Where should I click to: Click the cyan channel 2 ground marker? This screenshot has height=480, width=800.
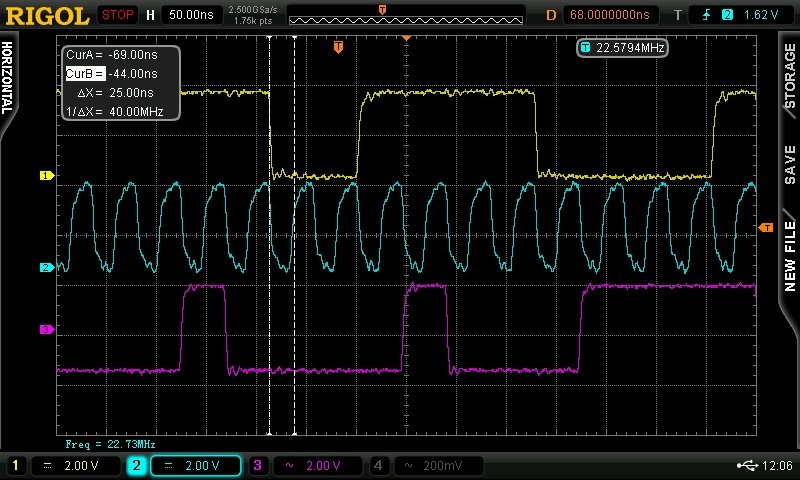coord(46,267)
